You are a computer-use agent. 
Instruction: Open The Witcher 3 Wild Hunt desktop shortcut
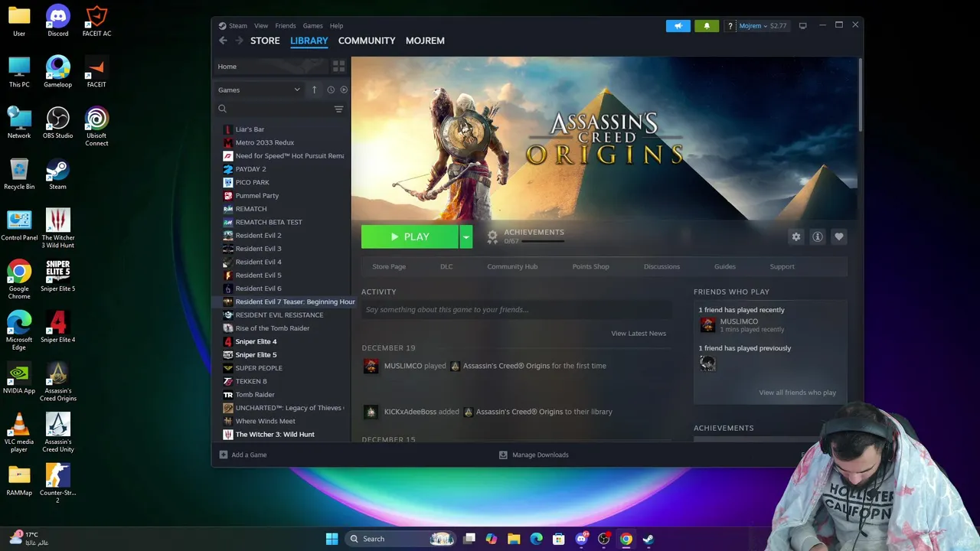click(x=58, y=228)
